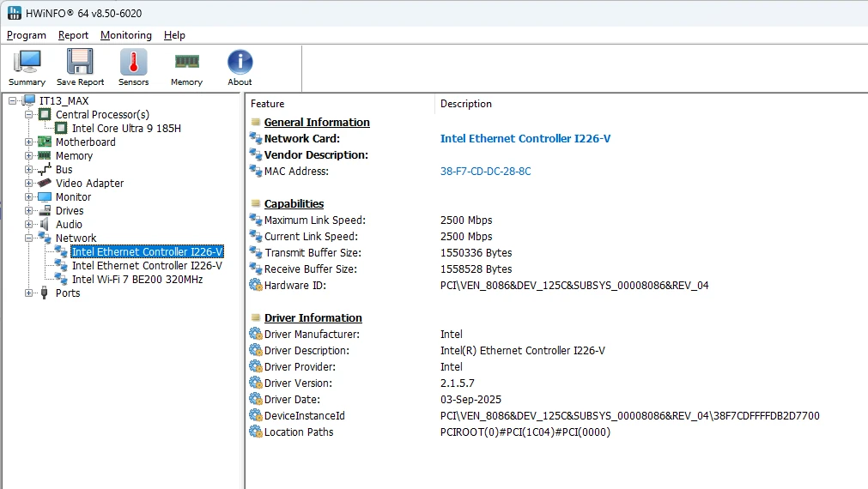
Task: Open the Report menu
Action: 73,35
